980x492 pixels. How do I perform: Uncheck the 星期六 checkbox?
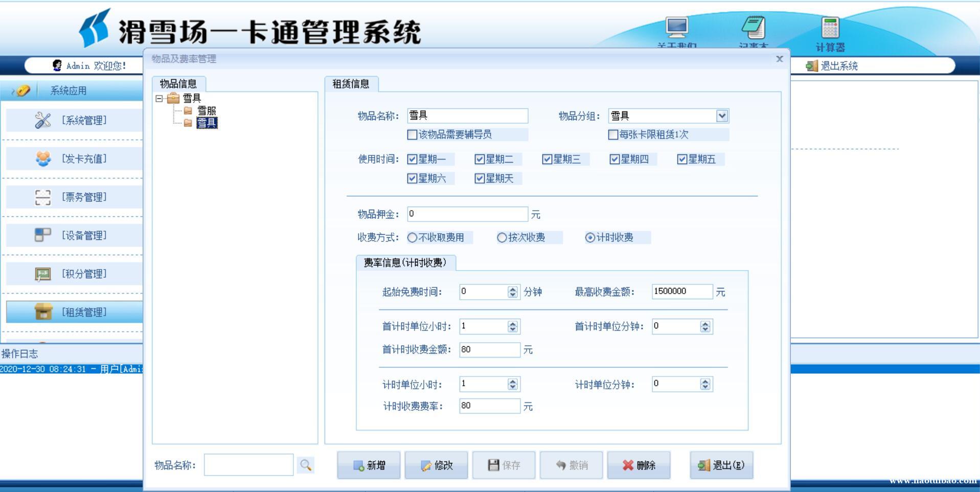click(412, 178)
